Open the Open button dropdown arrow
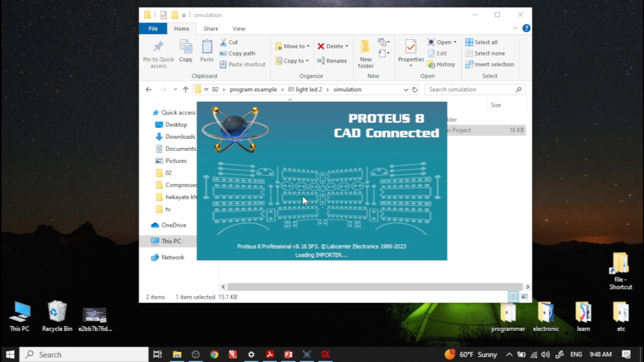Viewport: 644px width, 362px height. click(455, 42)
